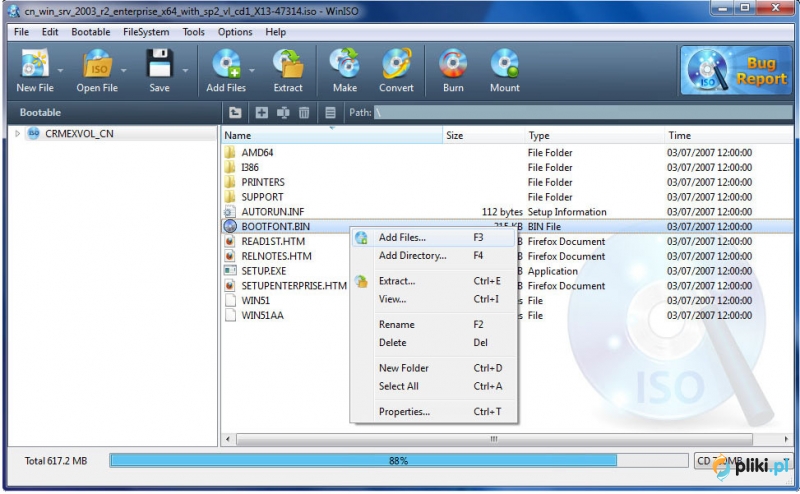Click the Mount disc icon
800x494 pixels.
pos(505,64)
